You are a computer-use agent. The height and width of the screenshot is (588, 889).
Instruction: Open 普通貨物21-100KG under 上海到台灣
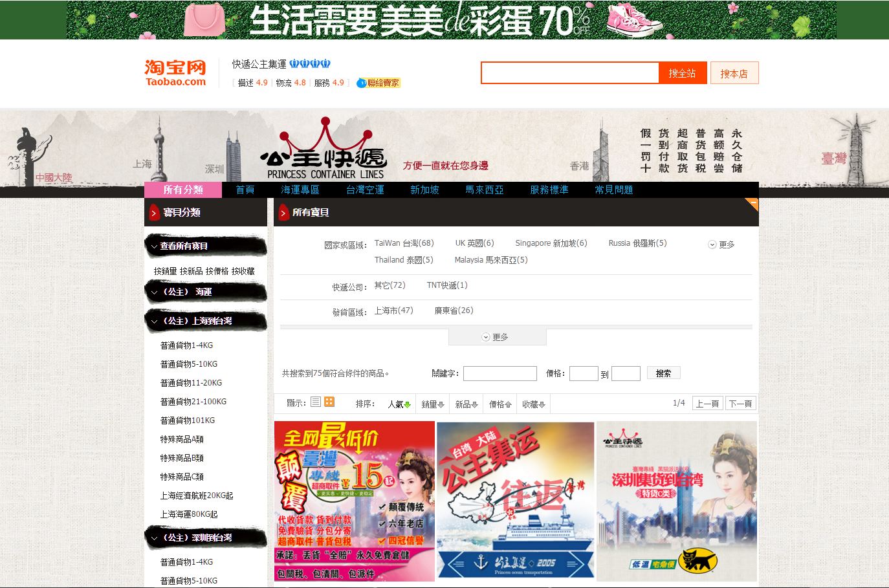(x=193, y=402)
